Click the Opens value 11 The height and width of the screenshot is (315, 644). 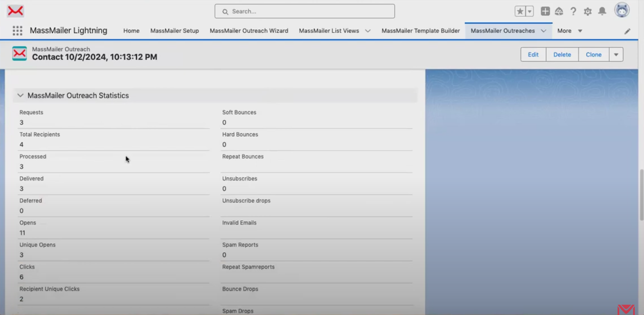[22, 233]
